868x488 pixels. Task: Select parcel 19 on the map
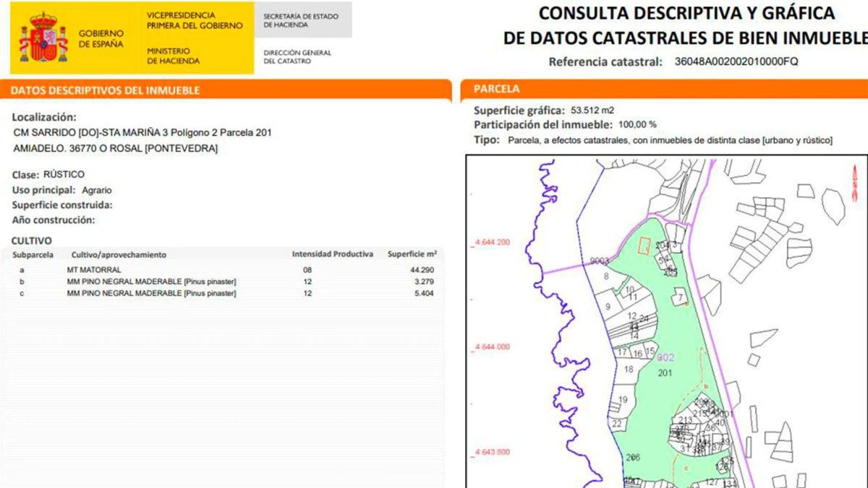pyautogui.click(x=622, y=401)
